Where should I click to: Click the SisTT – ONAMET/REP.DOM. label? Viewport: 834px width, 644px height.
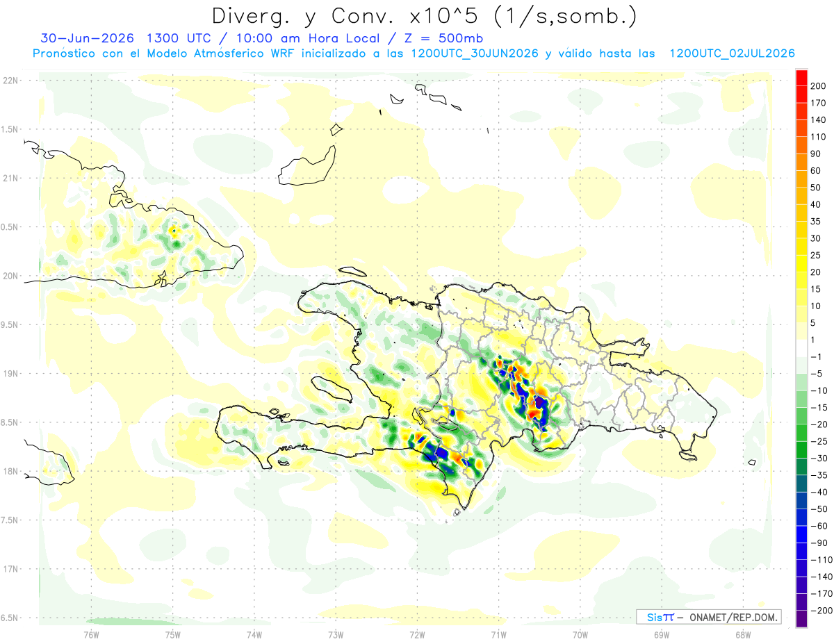[x=708, y=617]
